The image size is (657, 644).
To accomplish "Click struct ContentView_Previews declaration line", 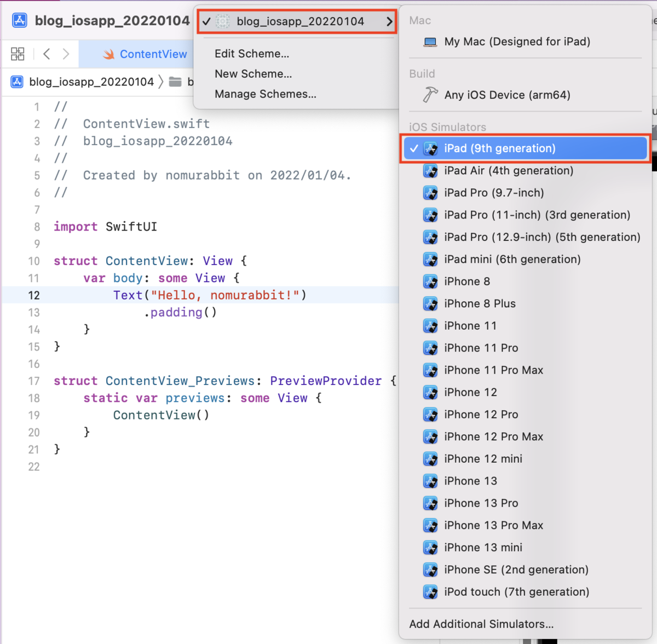I will [x=225, y=381].
